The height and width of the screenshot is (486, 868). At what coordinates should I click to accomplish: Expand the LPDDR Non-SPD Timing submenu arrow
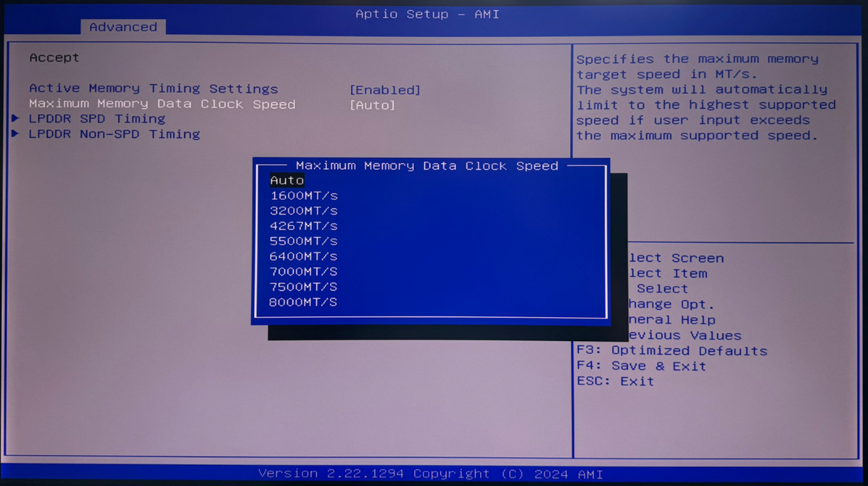pos(15,134)
